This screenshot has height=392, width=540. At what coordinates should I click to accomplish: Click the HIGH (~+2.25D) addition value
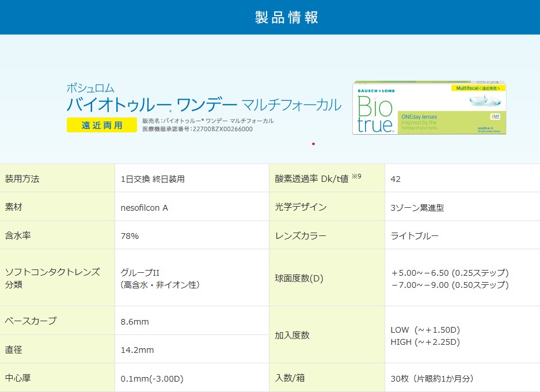pos(425,342)
